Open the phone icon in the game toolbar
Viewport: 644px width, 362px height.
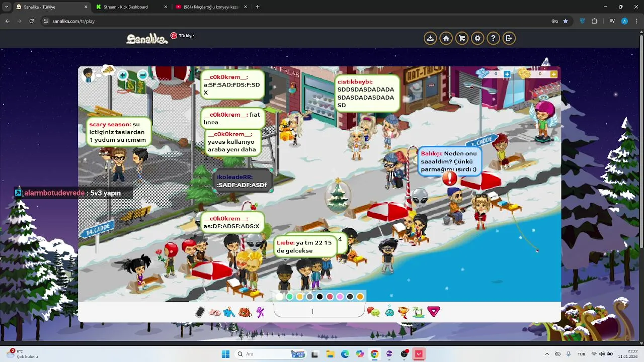coord(200,312)
